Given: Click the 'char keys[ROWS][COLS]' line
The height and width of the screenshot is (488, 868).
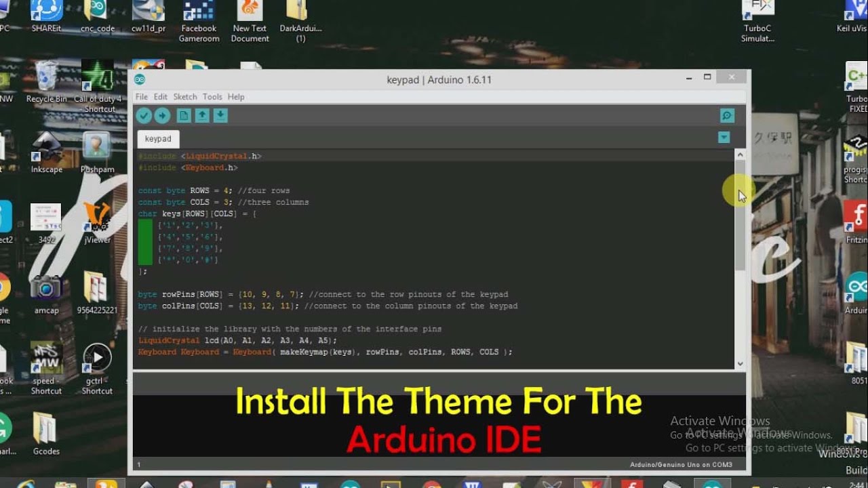Looking at the screenshot, I should point(197,213).
